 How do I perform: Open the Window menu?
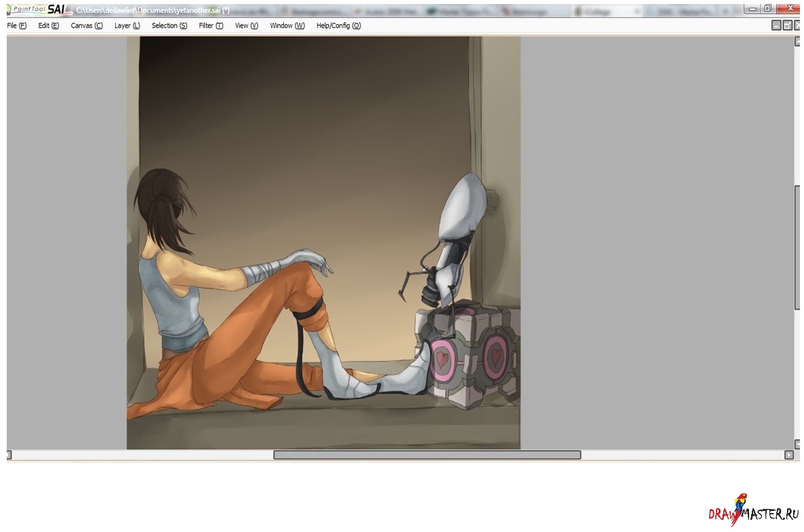tap(287, 26)
